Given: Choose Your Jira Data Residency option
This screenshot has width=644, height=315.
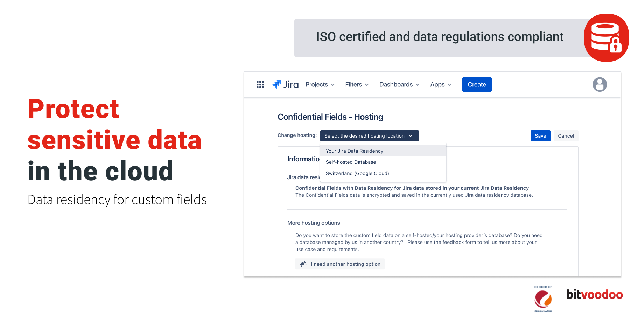Looking at the screenshot, I should point(383,151).
